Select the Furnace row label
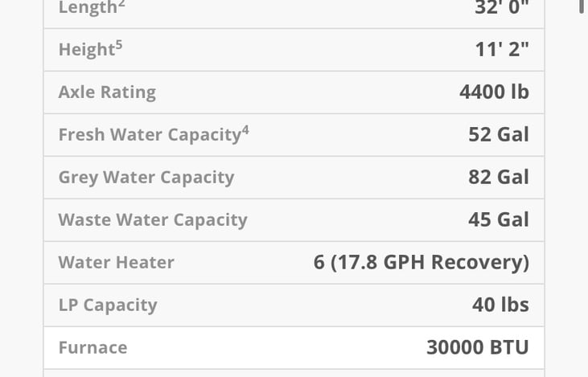Image resolution: width=588 pixels, height=377 pixels. 93,348
